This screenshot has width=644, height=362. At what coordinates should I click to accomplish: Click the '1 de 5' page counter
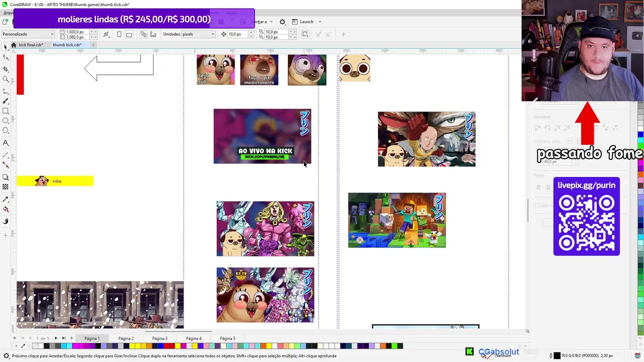point(42,338)
